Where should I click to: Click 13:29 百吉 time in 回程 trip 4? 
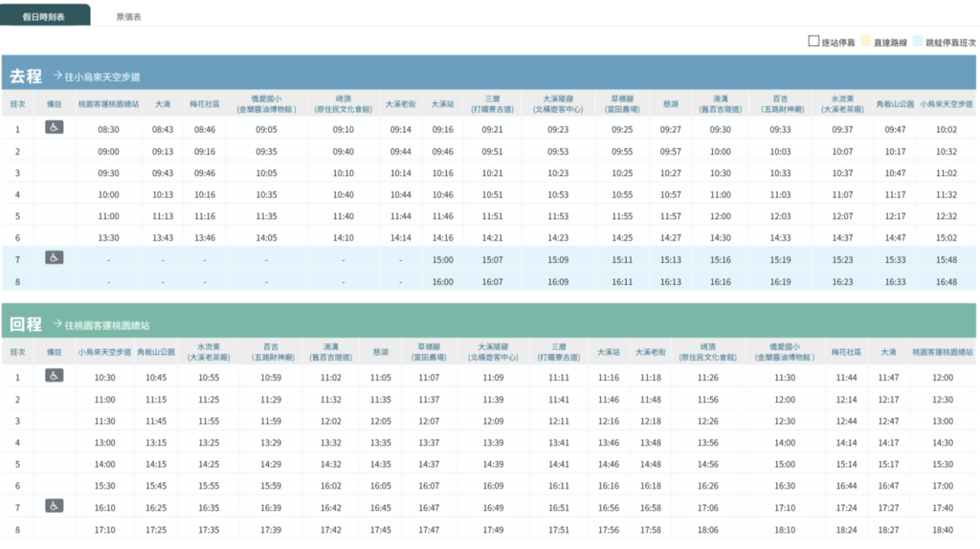[x=271, y=443]
